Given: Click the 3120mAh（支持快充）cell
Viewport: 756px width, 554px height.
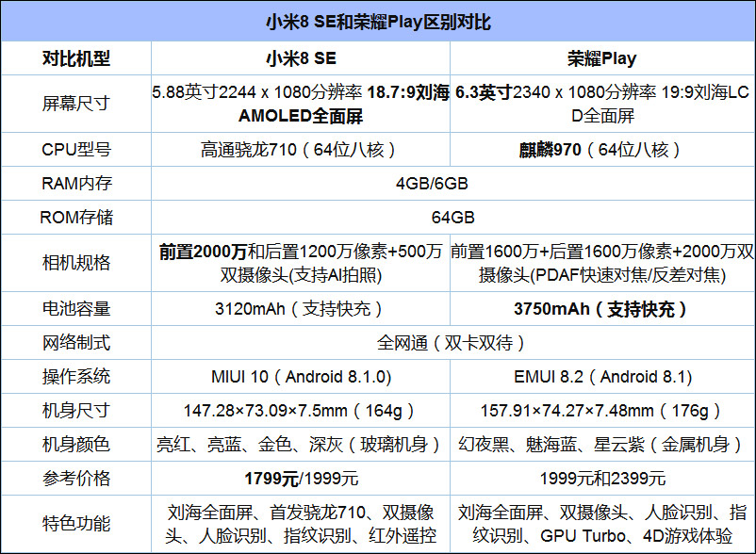Looking at the screenshot, I should coord(301,308).
